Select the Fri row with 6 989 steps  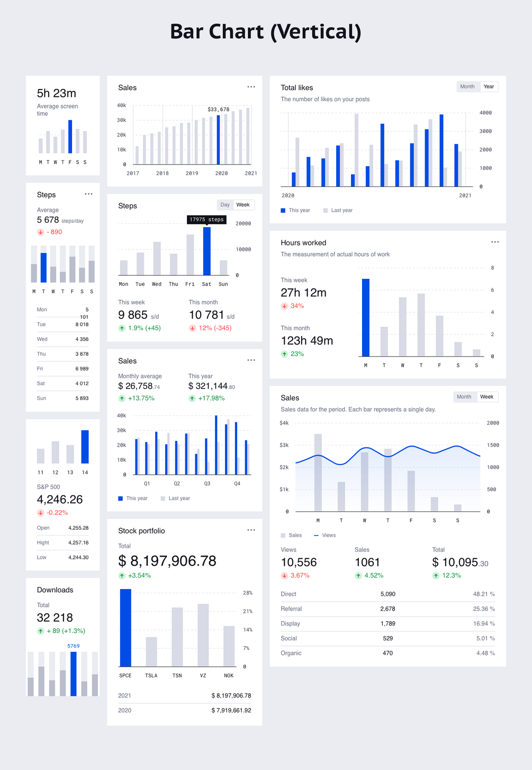[63, 369]
